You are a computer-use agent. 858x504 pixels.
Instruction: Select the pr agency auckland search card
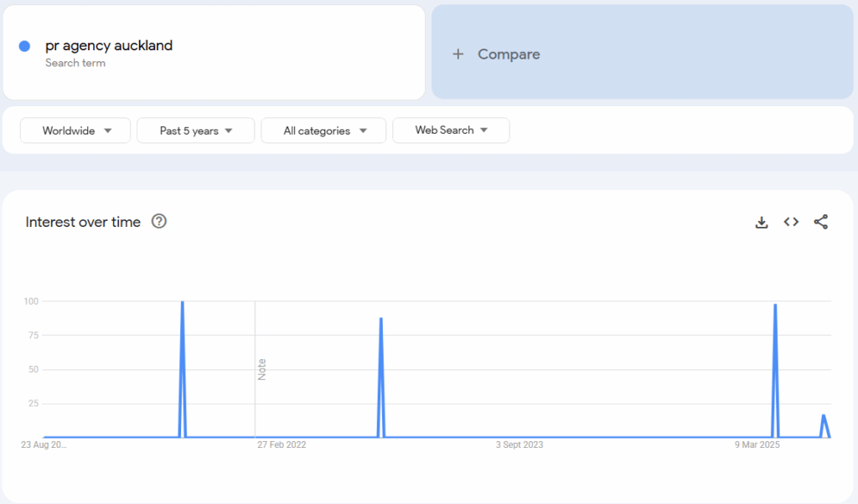coord(214,52)
